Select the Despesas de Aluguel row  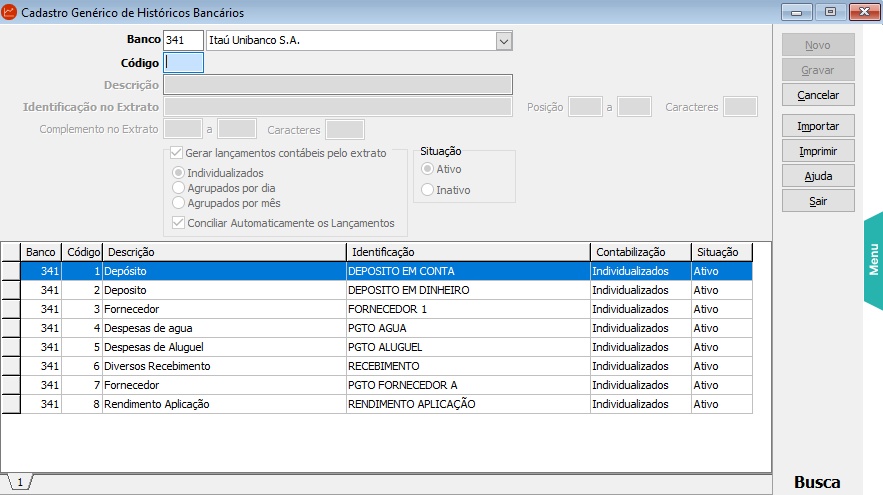[224, 347]
